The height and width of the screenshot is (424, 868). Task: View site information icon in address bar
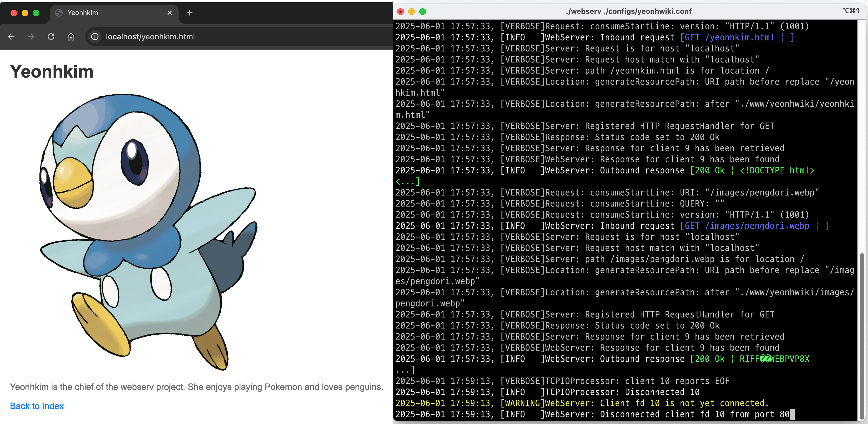pyautogui.click(x=95, y=37)
